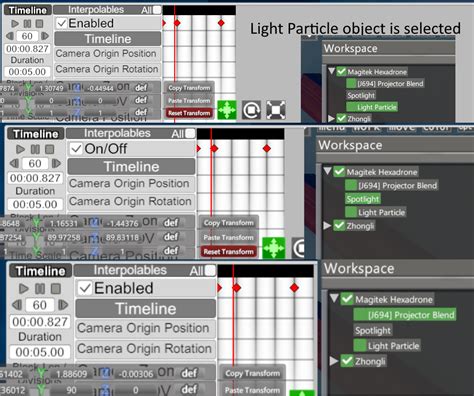This screenshot has height=396, width=474.
Task: Click Copy Transform in top screenshot
Action: (189, 88)
